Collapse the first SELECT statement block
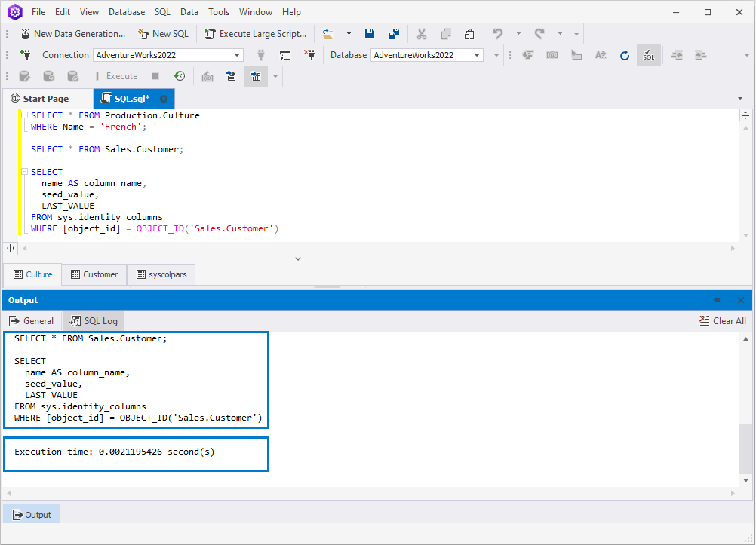Viewport: 756px width, 545px height. pyautogui.click(x=24, y=115)
